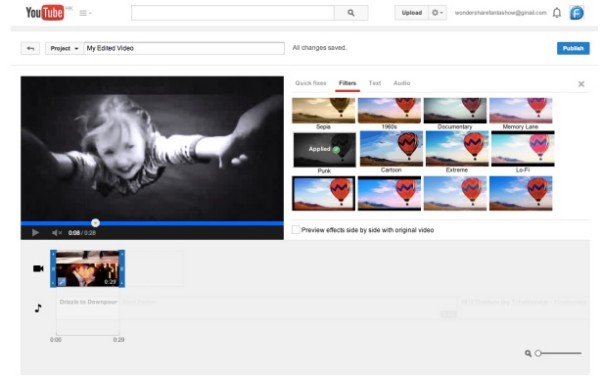600x379 pixels.
Task: Click the All changes saved status text
Action: click(x=319, y=48)
